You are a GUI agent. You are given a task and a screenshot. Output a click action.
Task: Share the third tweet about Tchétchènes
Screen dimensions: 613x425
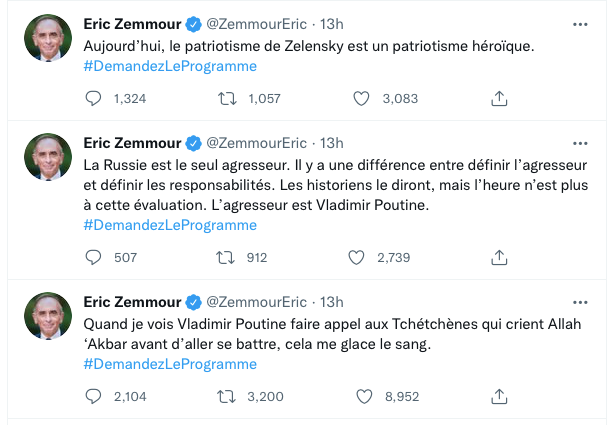coord(499,396)
